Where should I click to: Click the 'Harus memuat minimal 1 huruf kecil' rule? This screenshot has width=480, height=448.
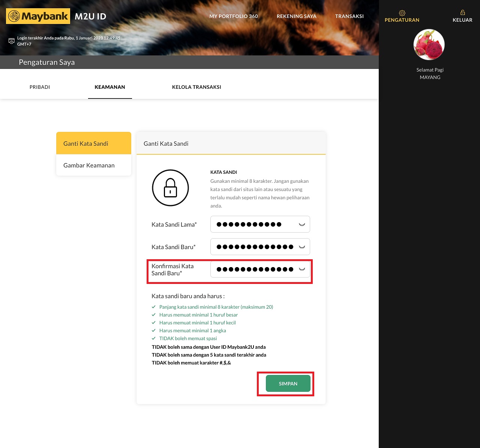tap(198, 323)
